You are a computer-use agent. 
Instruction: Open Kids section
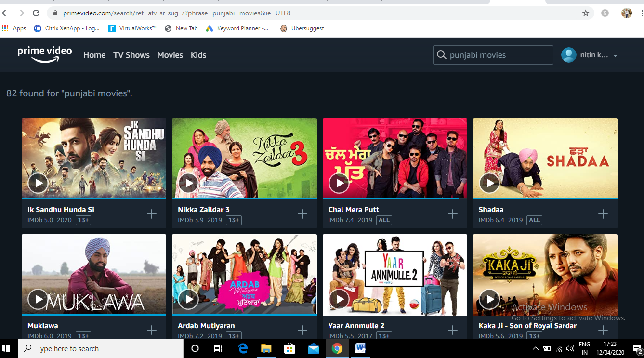tap(198, 55)
